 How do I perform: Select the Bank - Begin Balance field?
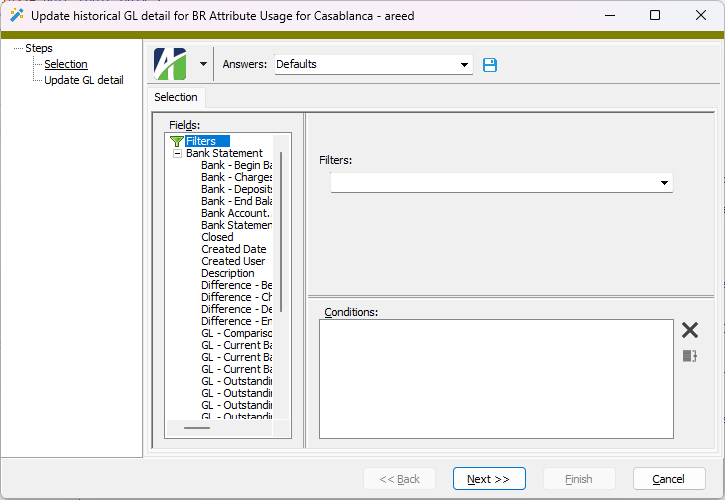[236, 165]
